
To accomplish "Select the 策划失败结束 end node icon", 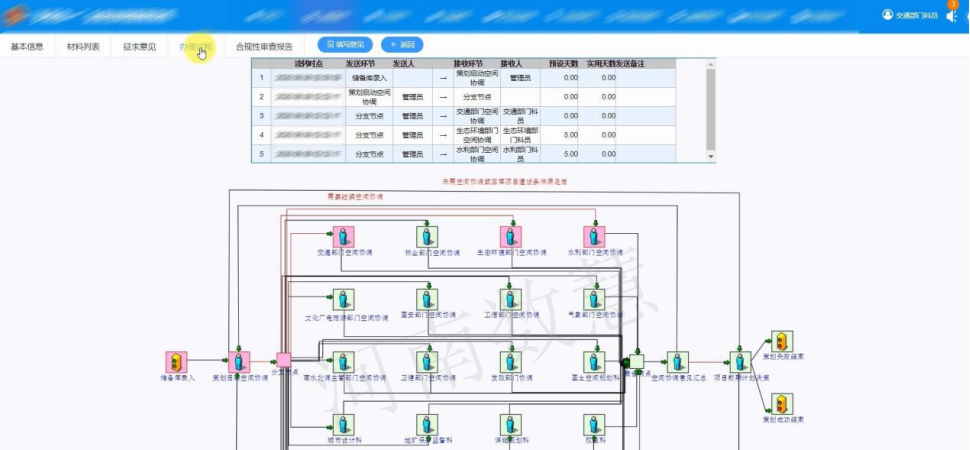I will click(x=782, y=342).
